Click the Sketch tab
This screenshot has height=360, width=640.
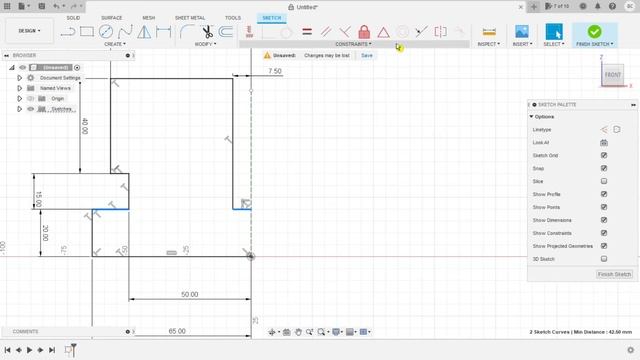point(272,18)
